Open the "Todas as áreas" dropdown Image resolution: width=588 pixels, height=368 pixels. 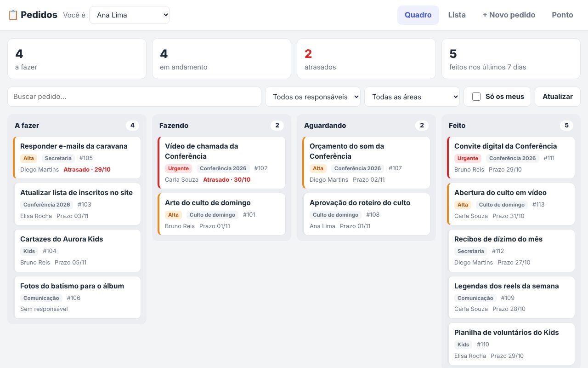point(412,97)
